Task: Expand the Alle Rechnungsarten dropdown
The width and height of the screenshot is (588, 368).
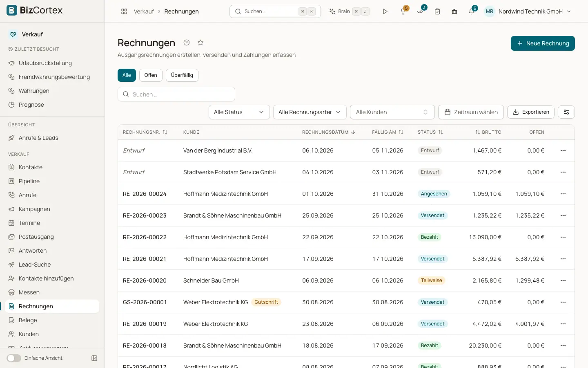Action: coord(310,112)
